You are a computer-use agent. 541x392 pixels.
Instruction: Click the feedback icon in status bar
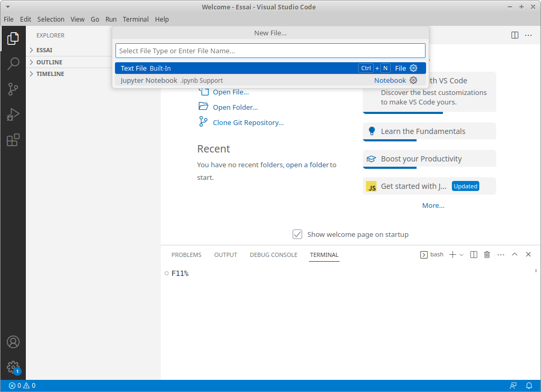(514, 386)
